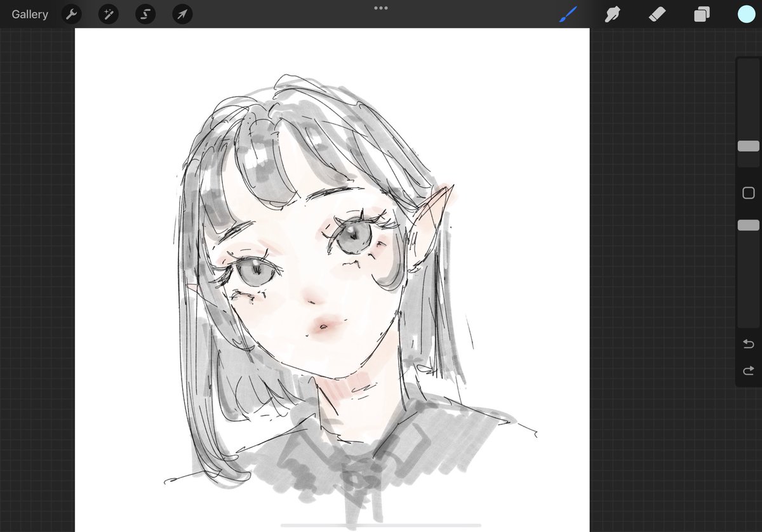
Task: Select the Smudge tool
Action: [x=612, y=14]
